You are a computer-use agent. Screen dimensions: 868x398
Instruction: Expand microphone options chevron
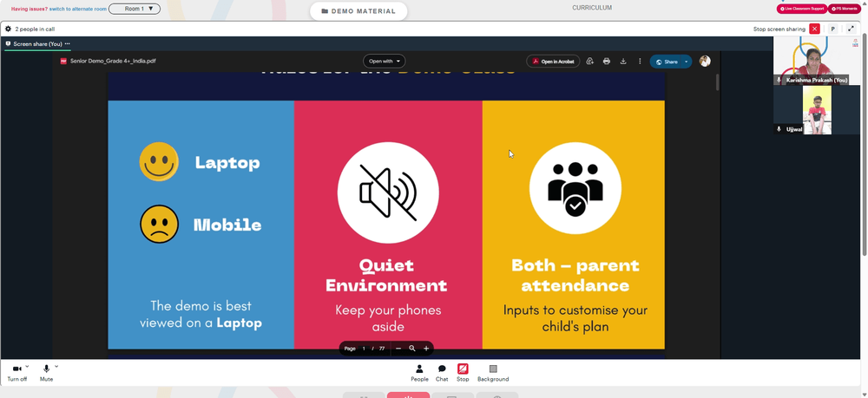pos(56,367)
